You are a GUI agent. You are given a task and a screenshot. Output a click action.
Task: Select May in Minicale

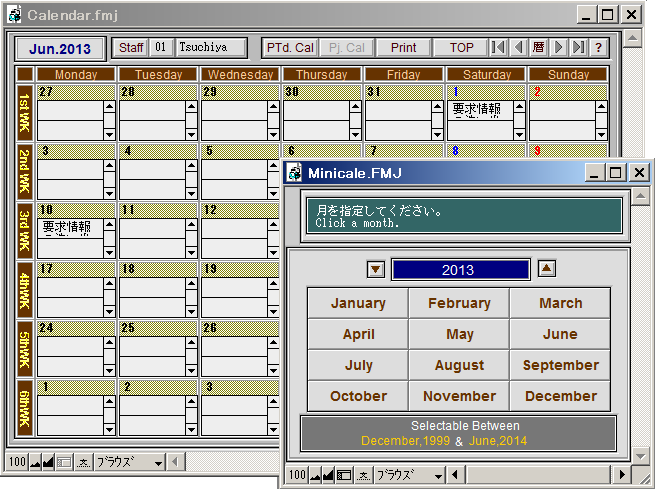pyautogui.click(x=459, y=334)
